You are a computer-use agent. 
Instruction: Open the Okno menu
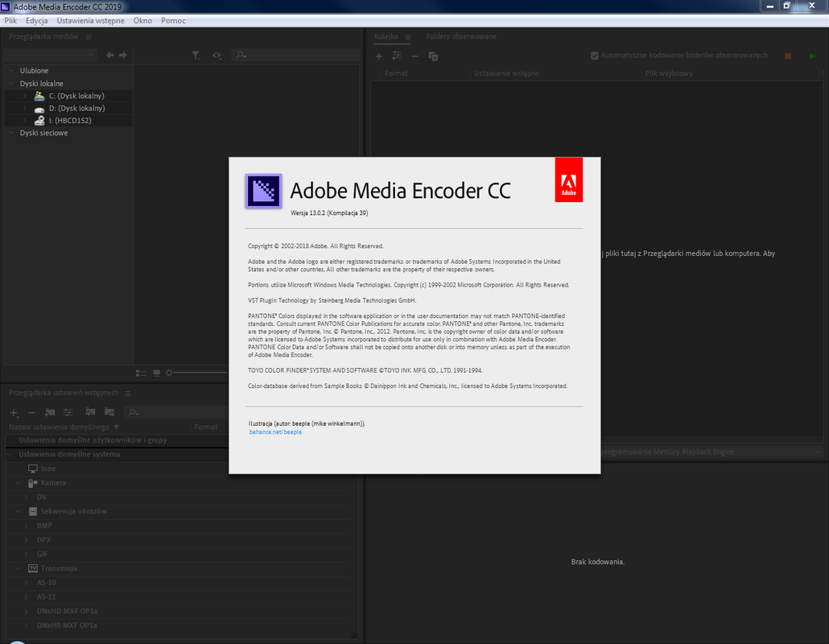pos(142,21)
